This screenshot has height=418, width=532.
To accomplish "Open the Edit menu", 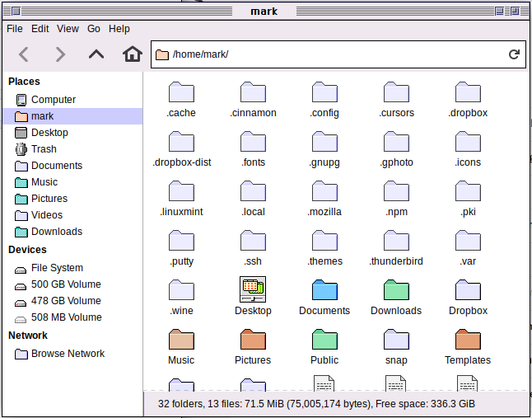I will (x=40, y=29).
